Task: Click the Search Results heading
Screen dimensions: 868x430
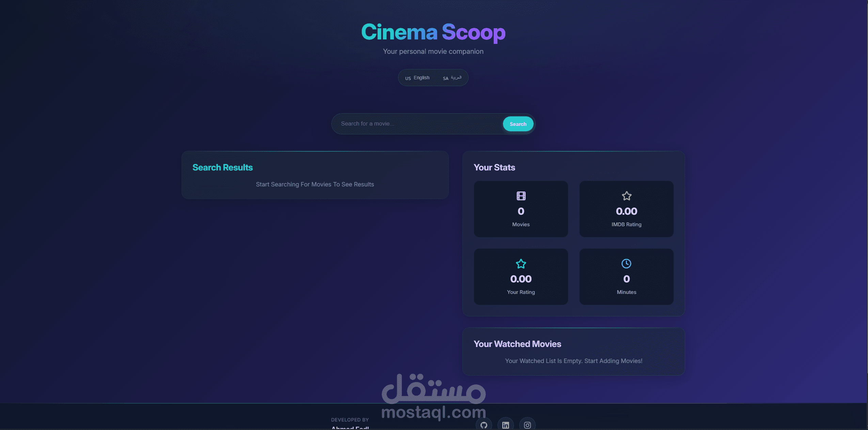Action: [x=223, y=167]
